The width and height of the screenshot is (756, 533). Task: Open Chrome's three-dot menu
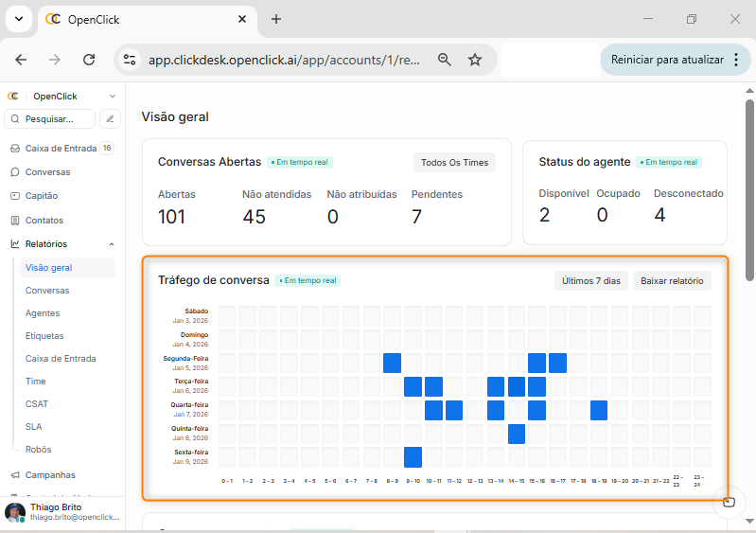(x=735, y=60)
